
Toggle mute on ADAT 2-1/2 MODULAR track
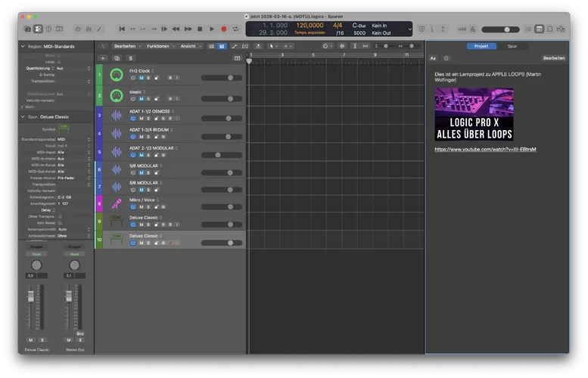pos(142,155)
